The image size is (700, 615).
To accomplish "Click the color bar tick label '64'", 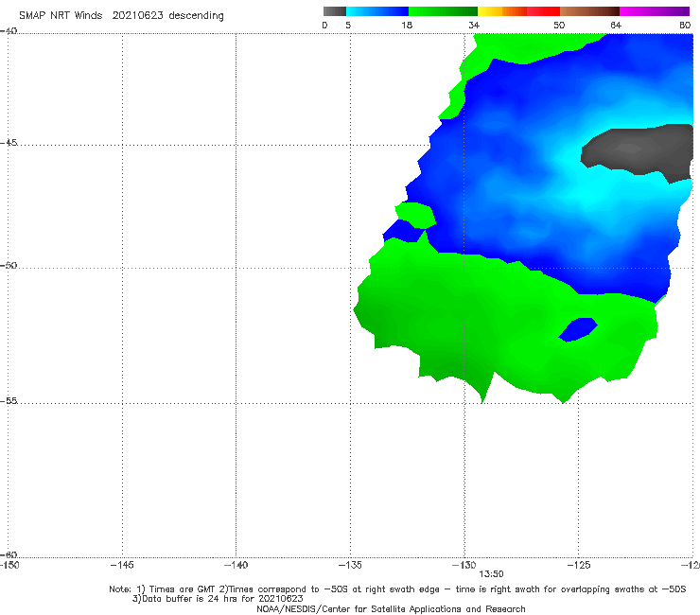I will pyautogui.click(x=616, y=25).
